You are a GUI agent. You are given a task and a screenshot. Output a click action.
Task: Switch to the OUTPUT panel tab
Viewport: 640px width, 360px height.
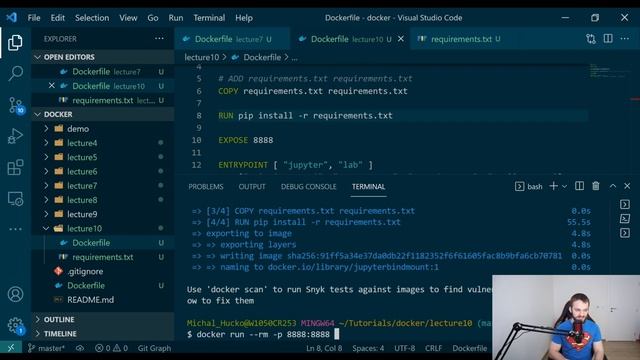click(x=252, y=187)
